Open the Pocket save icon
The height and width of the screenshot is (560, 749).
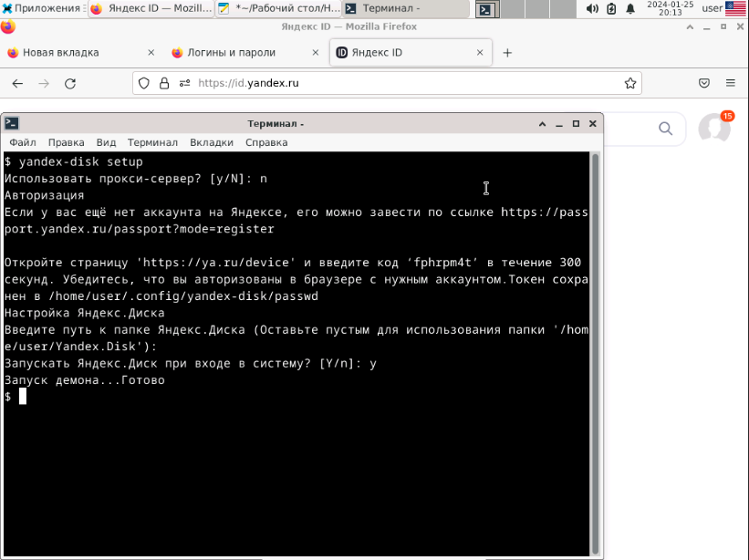click(704, 83)
